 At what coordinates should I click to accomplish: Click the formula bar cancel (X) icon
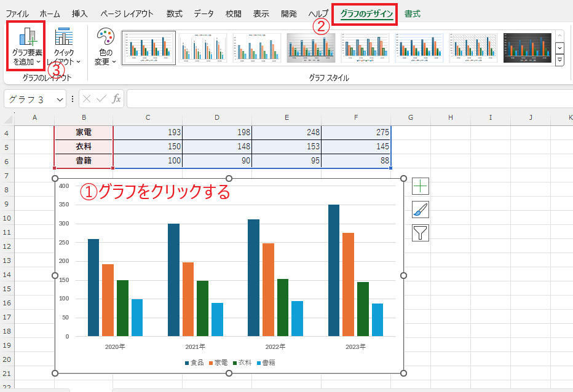coord(87,99)
